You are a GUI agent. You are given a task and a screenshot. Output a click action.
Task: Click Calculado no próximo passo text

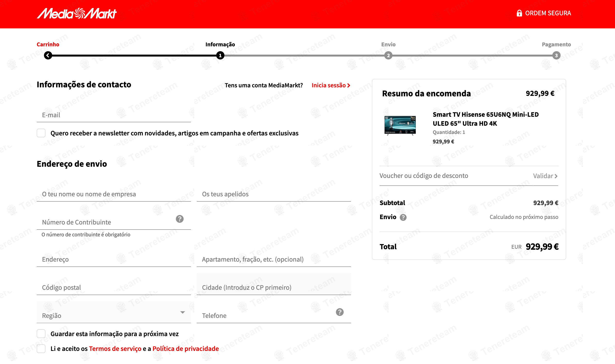524,217
